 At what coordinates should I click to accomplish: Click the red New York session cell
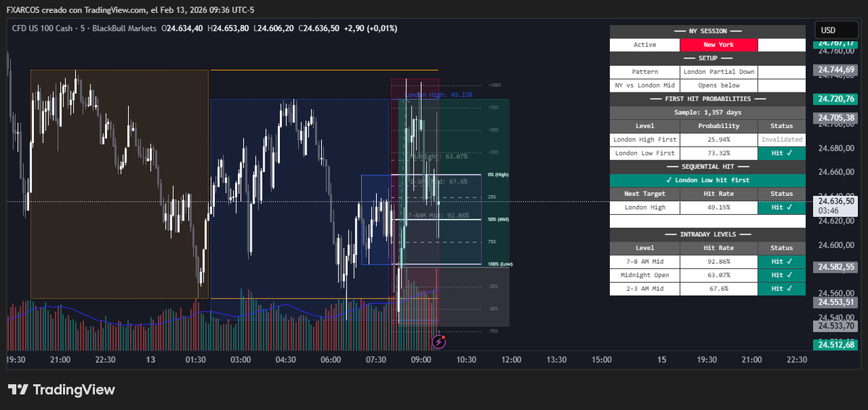tap(719, 45)
